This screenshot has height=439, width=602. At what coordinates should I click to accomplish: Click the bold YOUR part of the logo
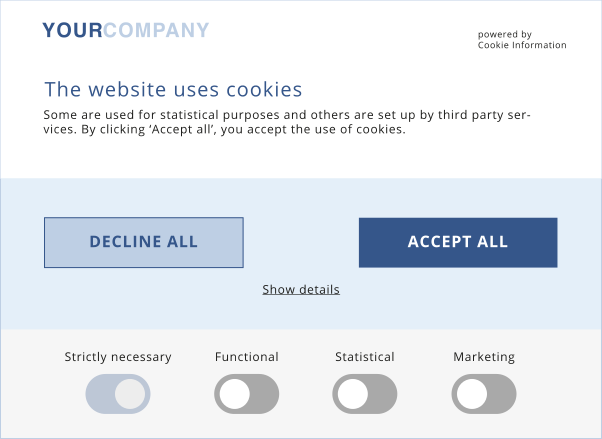point(72,31)
